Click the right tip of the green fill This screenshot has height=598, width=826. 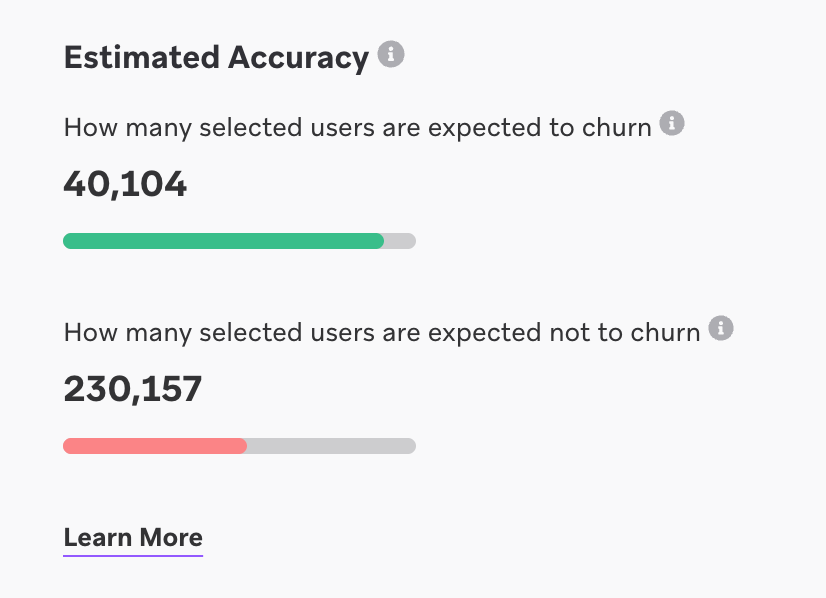pyautogui.click(x=380, y=241)
